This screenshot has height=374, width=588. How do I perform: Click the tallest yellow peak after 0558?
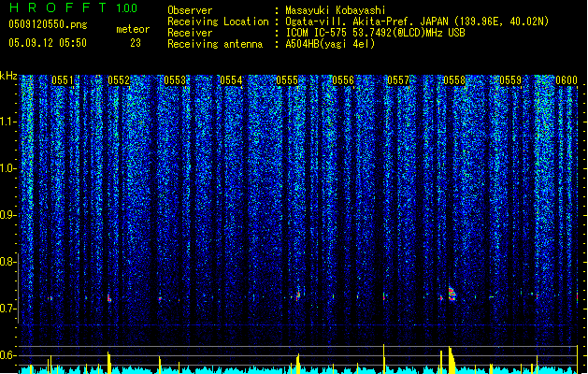(452, 360)
